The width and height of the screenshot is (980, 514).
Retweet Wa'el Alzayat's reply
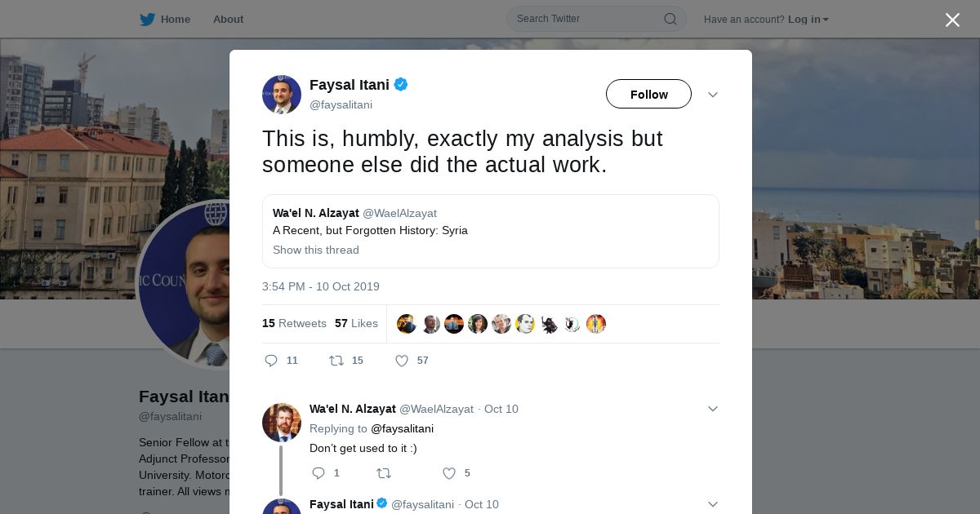pos(384,473)
